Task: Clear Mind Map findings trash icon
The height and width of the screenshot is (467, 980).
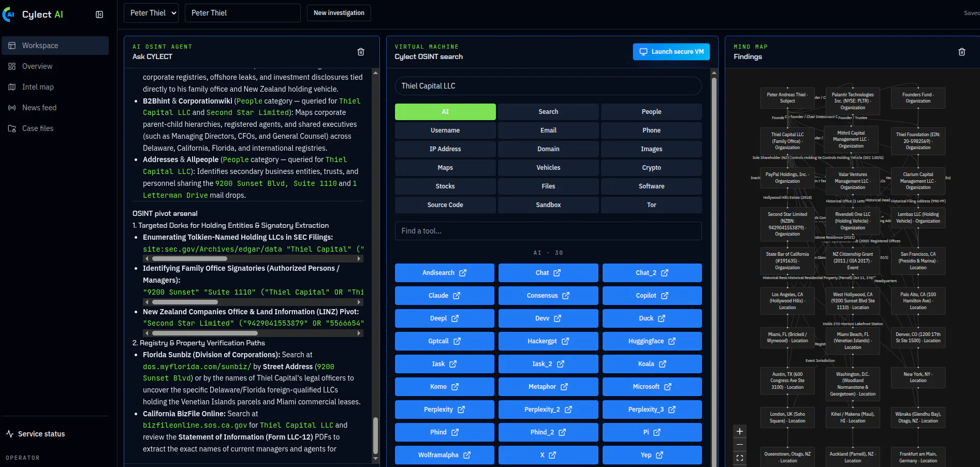Action: click(x=962, y=52)
